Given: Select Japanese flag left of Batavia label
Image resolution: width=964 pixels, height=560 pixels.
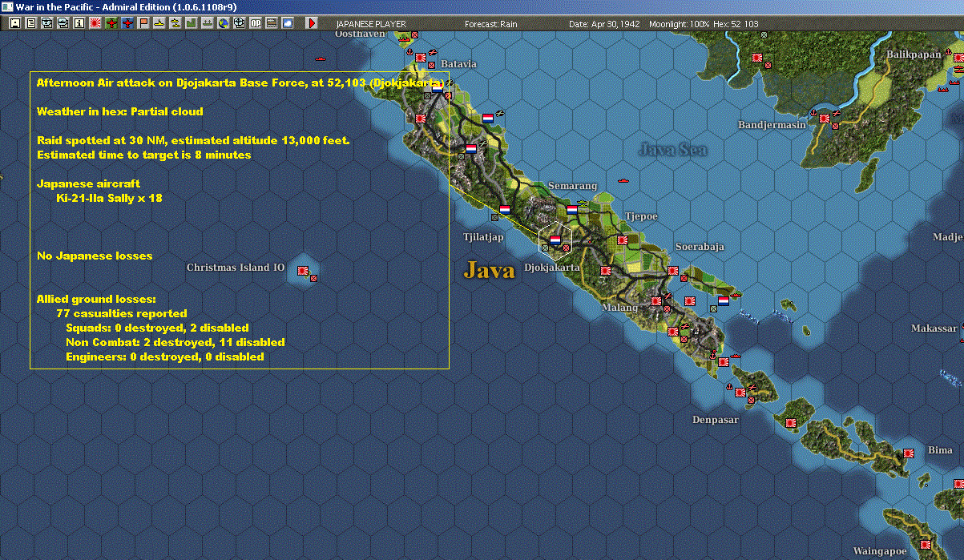Looking at the screenshot, I should [x=421, y=56].
